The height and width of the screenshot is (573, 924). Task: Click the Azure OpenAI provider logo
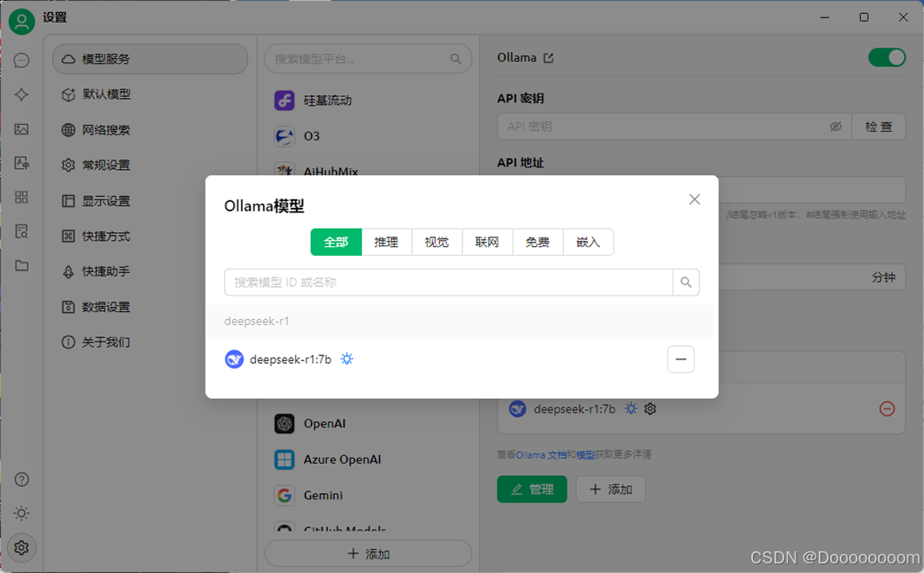[x=284, y=459]
